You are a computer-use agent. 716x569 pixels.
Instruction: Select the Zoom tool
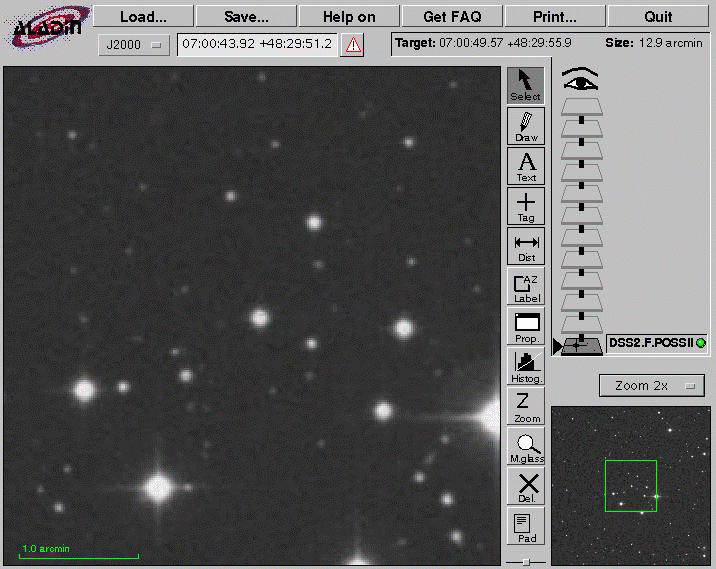526,406
